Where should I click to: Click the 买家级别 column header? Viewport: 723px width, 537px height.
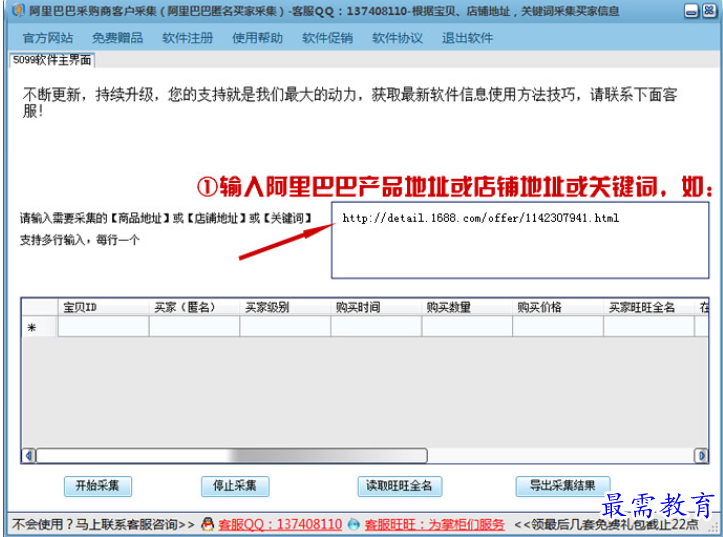[x=285, y=307]
